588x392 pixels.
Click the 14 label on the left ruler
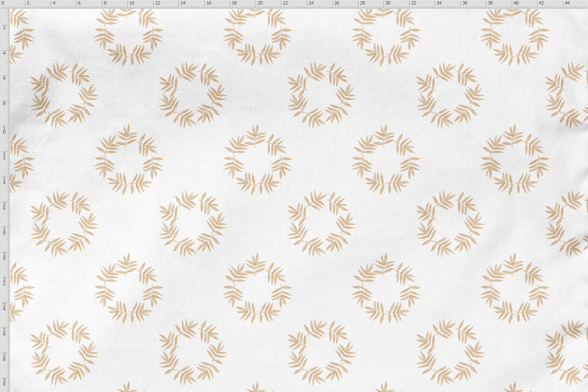click(x=4, y=180)
